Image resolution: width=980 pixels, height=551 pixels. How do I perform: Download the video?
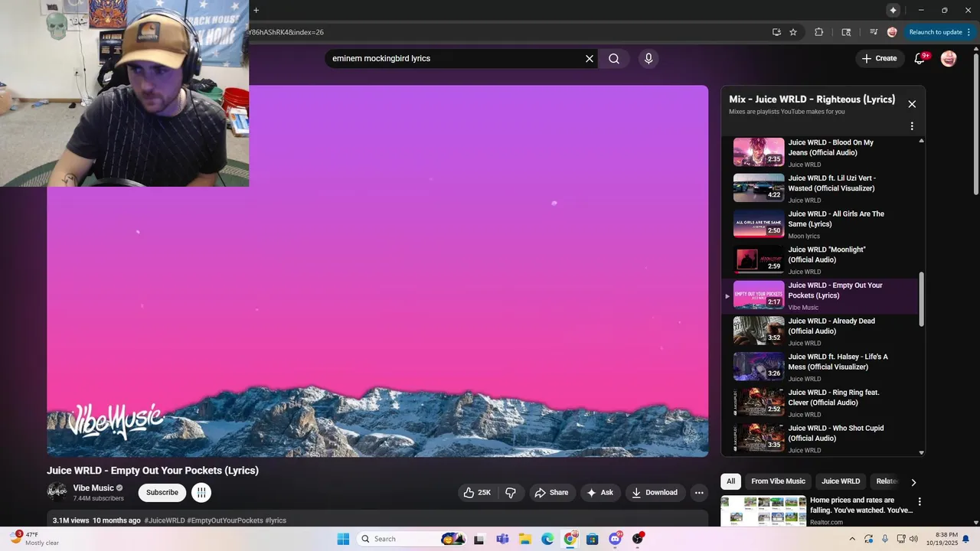click(655, 493)
